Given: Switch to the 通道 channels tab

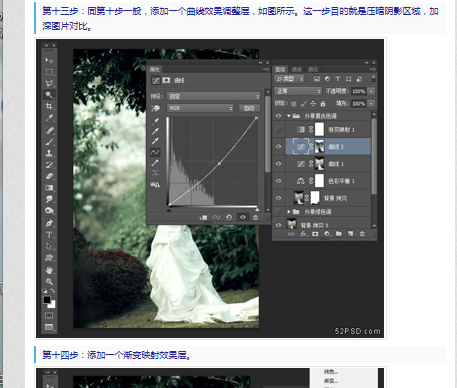Looking at the screenshot, I should (x=296, y=69).
